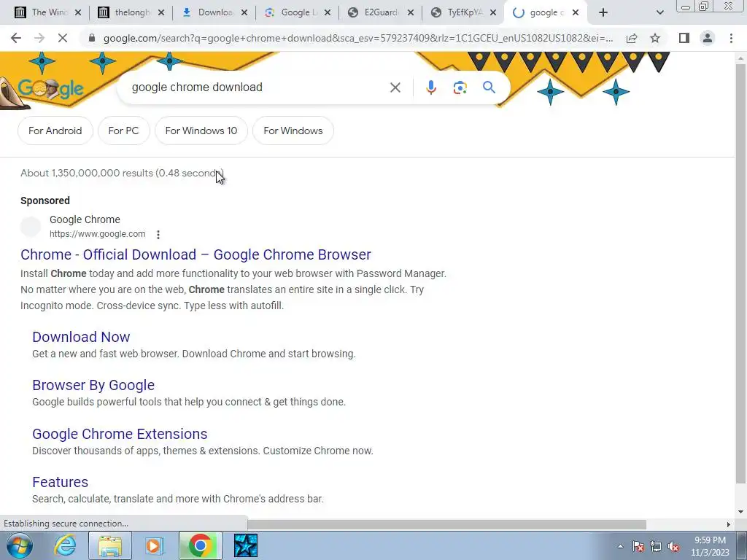Filter results with For PC chip

point(123,131)
